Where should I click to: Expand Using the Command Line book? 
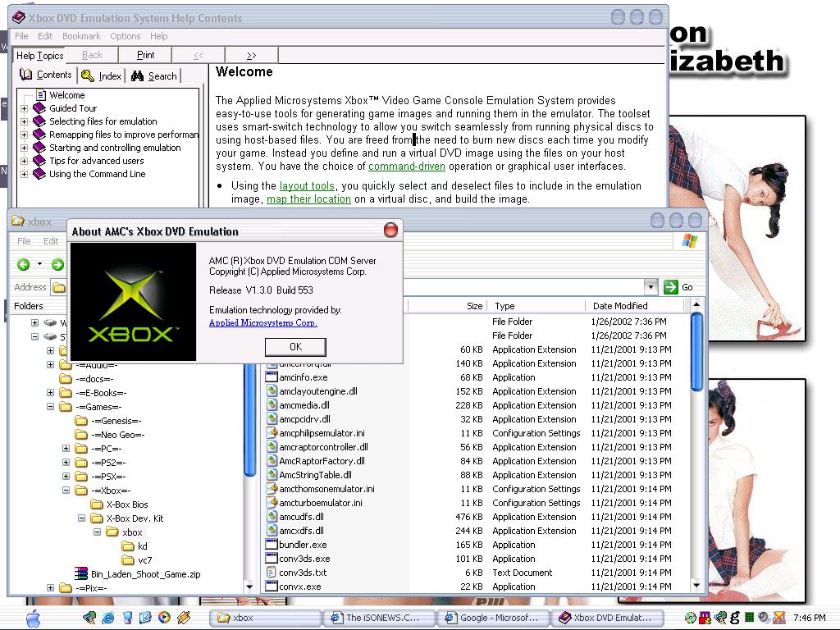click(x=24, y=174)
